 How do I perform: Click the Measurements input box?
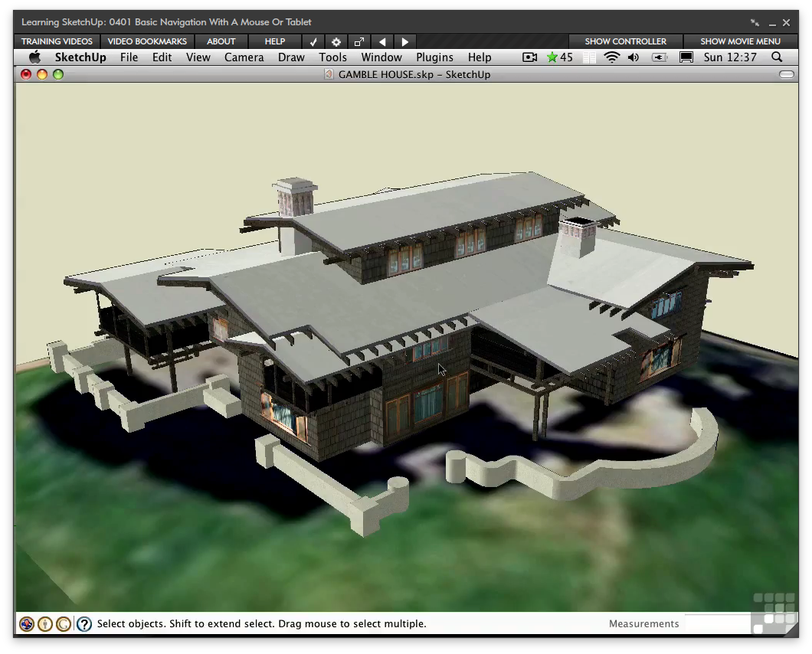pos(718,623)
